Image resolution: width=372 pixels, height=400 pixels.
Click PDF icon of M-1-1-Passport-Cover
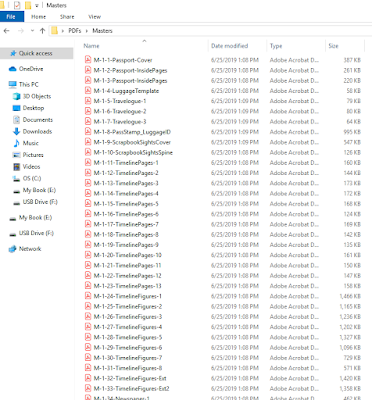[x=88, y=60]
